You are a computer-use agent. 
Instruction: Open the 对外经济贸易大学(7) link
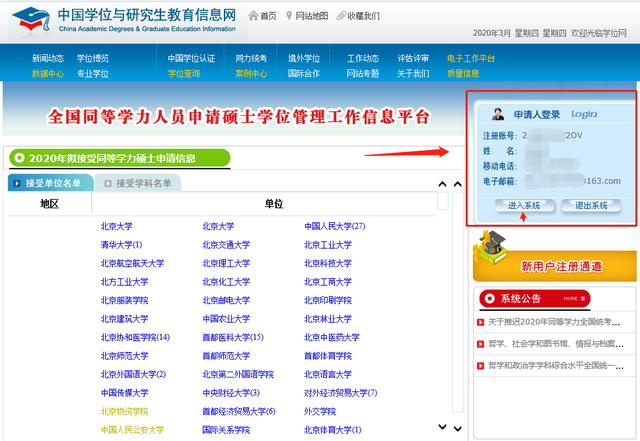[340, 393]
